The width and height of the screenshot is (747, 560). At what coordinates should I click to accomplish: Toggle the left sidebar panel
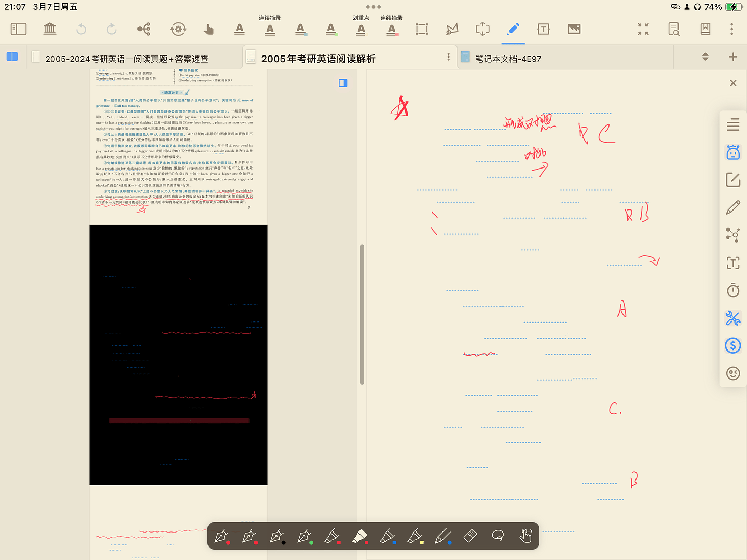[19, 29]
